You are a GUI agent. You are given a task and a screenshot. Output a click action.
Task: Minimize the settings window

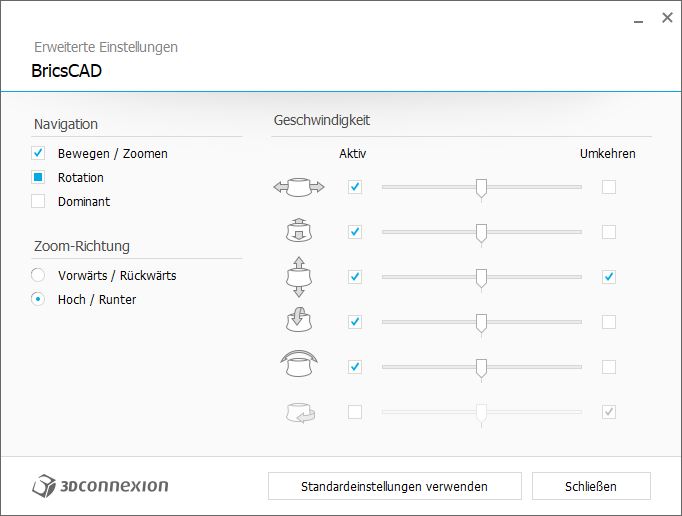tap(639, 19)
